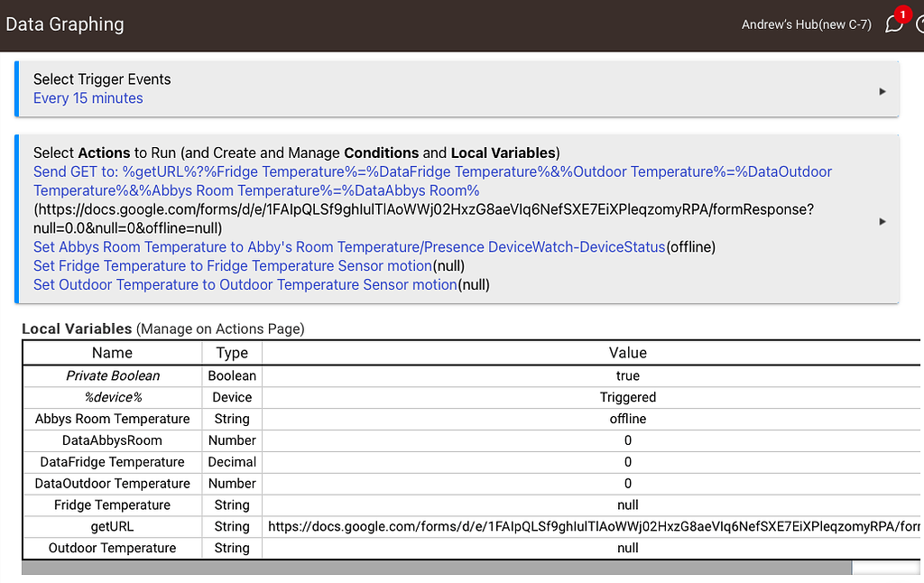Open the help icon at top right
Screen dimensions: 924x583
(920, 24)
